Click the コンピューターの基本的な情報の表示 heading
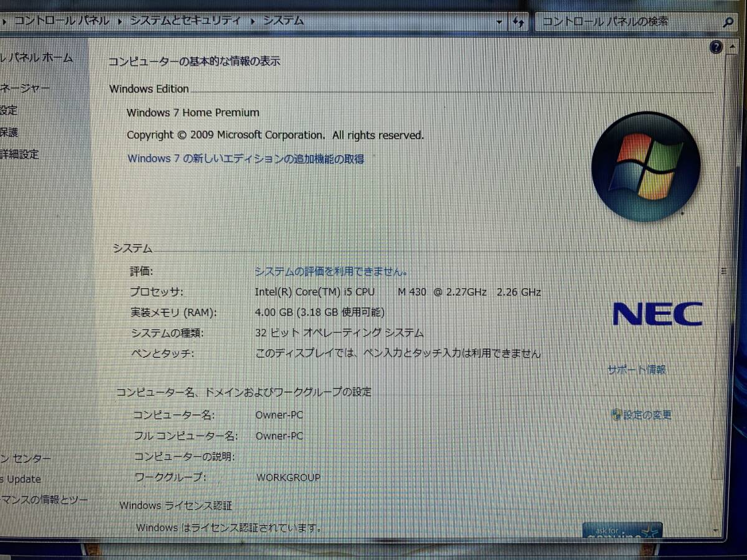This screenshot has width=747, height=560. tap(194, 61)
